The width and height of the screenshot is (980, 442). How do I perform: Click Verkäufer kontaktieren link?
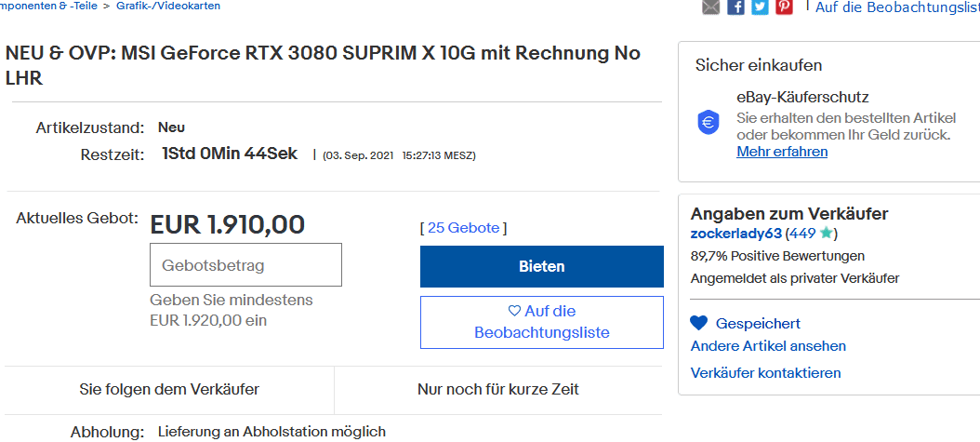(x=765, y=373)
